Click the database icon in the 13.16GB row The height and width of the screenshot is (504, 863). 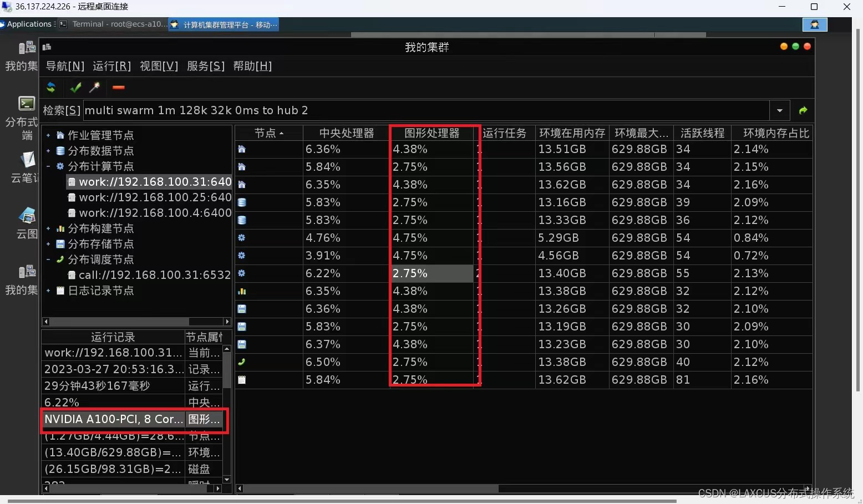(x=242, y=202)
